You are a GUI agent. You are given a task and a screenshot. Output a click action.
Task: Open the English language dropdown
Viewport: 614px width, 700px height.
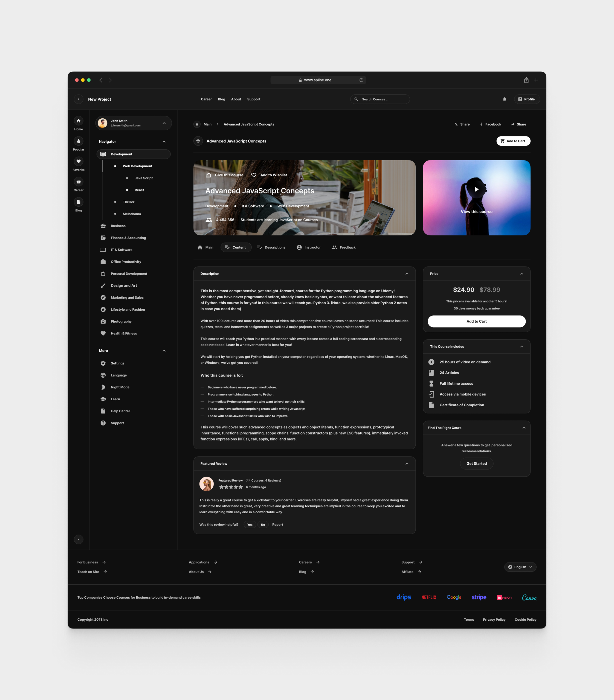[520, 567]
